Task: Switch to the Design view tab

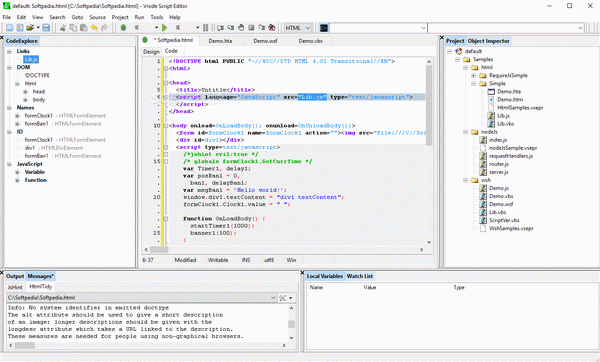Action: click(151, 51)
